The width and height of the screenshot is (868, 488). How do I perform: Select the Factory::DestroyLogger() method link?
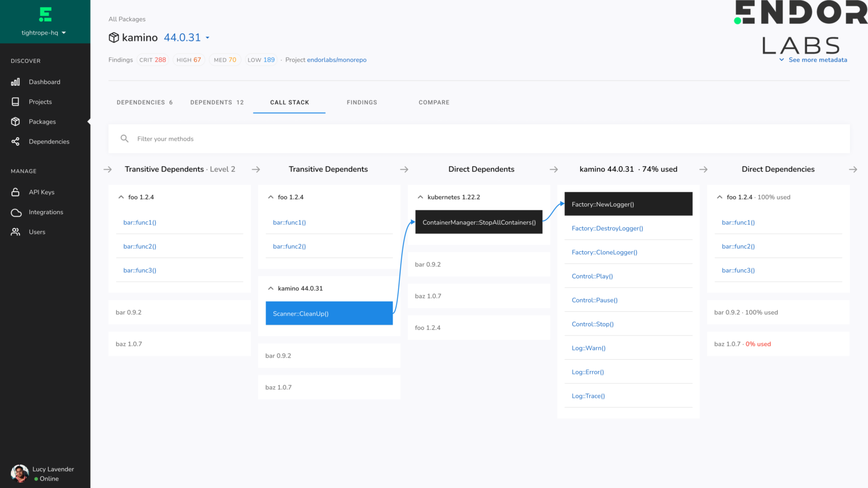[x=607, y=228]
